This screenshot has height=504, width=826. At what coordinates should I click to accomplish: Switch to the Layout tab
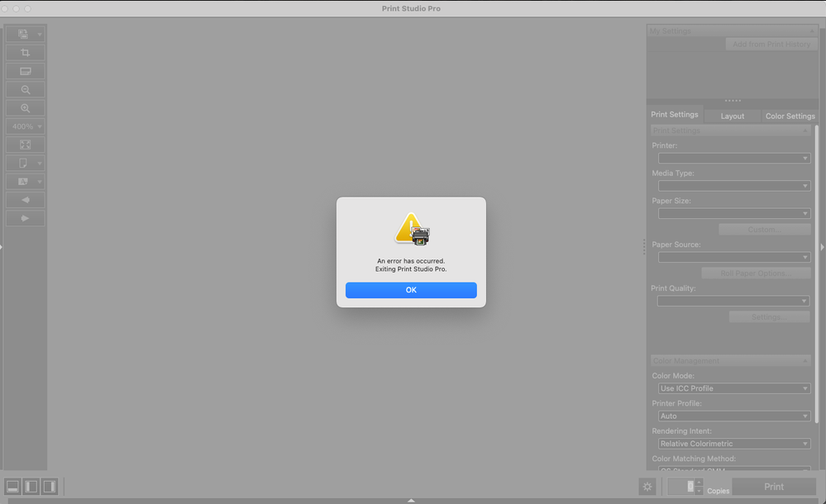[x=732, y=116]
